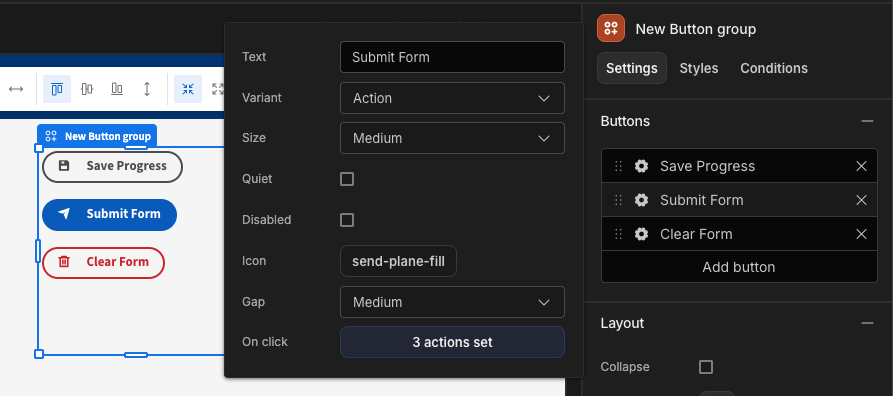This screenshot has width=893, height=396.
Task: Delete Save Progress from the list
Action: 861,166
